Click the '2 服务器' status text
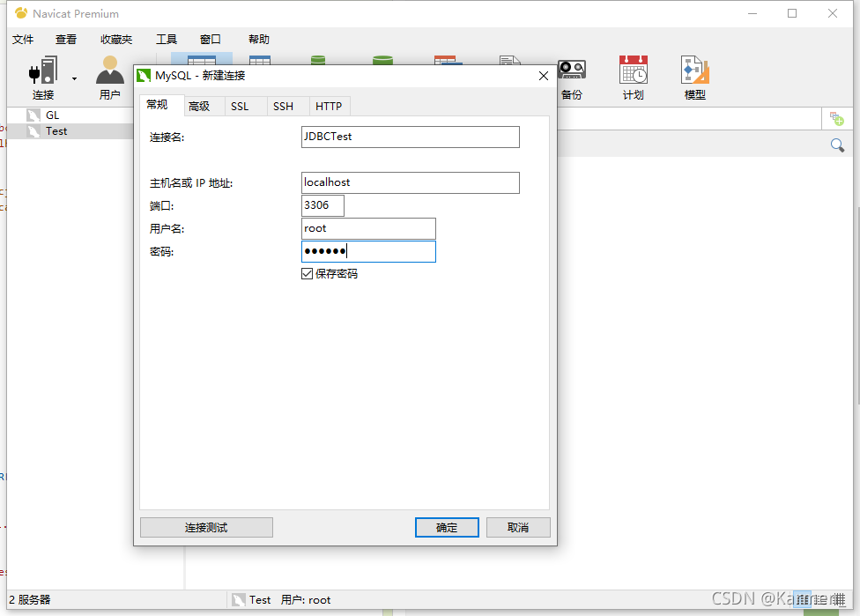Screen dimensions: 860x616 point(30,600)
